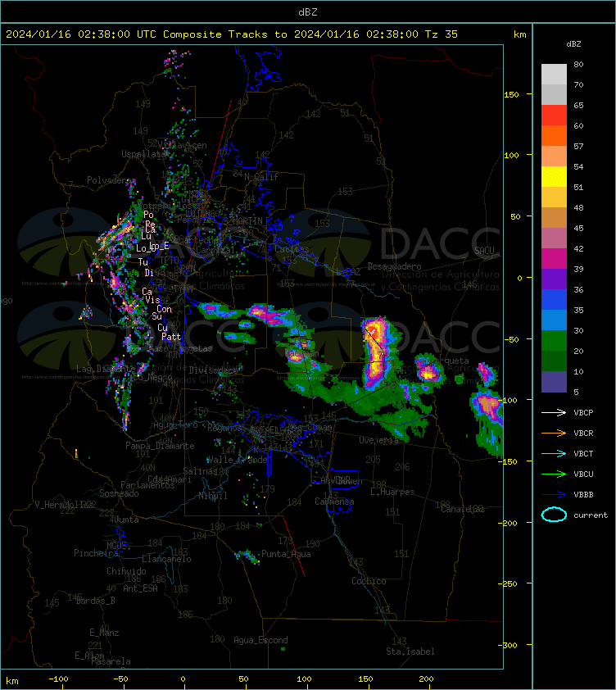This screenshot has height=690, width=616.
Task: Click the '65' value on color scale
Action: (578, 105)
